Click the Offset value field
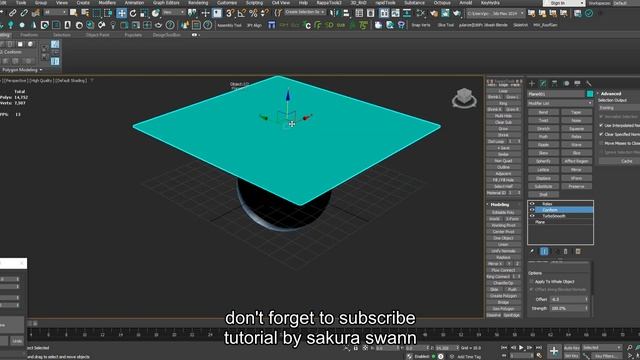The image size is (640, 360). click(x=569, y=300)
